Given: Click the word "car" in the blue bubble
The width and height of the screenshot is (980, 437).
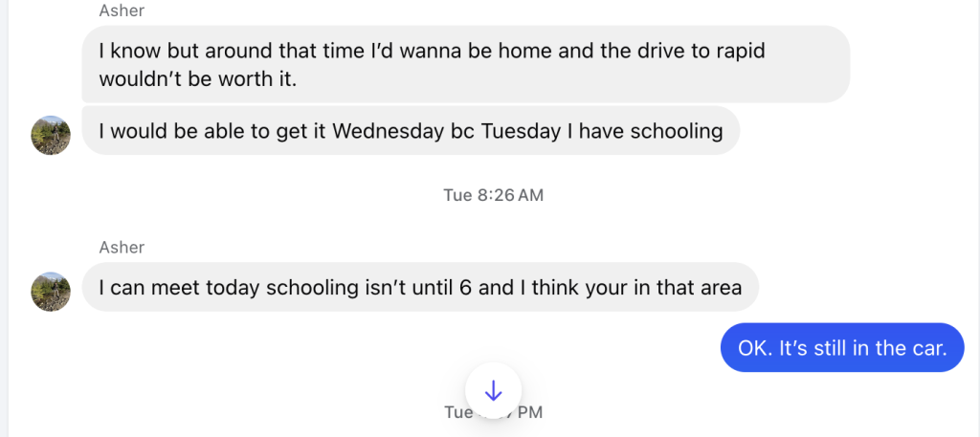Looking at the screenshot, I should (x=927, y=348).
